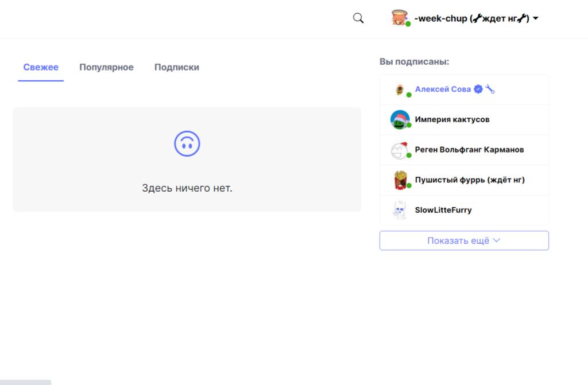Click the -week-chup profile avatar
The image size is (588, 385).
400,18
